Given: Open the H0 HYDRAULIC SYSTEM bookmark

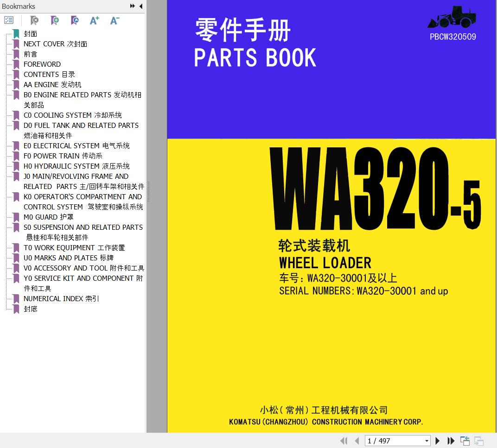Looking at the screenshot, I should (76, 166).
